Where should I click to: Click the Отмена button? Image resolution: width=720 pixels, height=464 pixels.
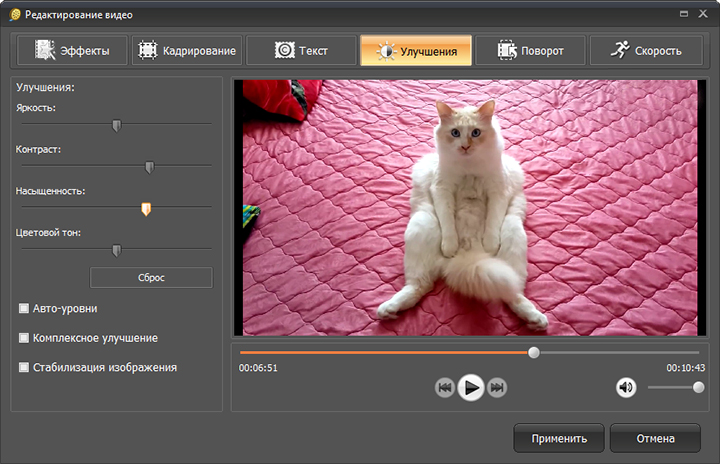pyautogui.click(x=654, y=438)
